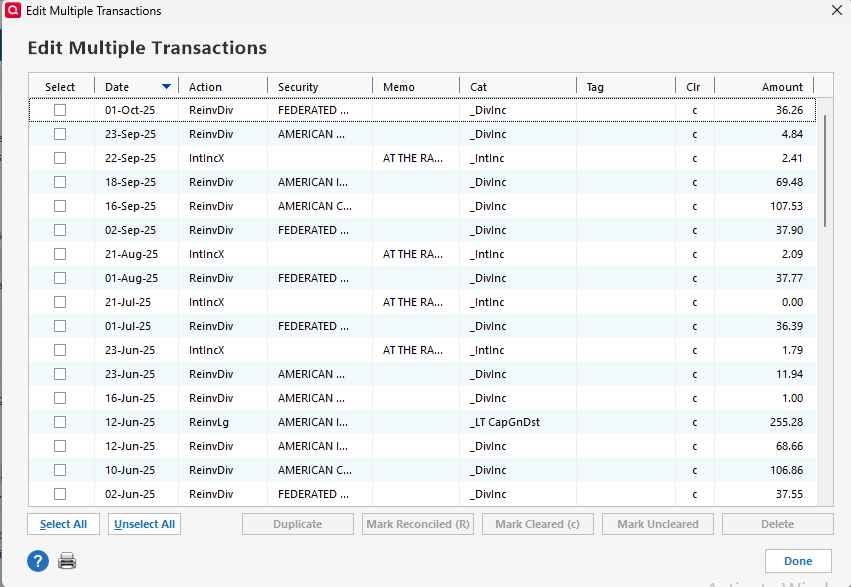Click the Select All button
Screen dimensions: 851x587
tap(63, 524)
